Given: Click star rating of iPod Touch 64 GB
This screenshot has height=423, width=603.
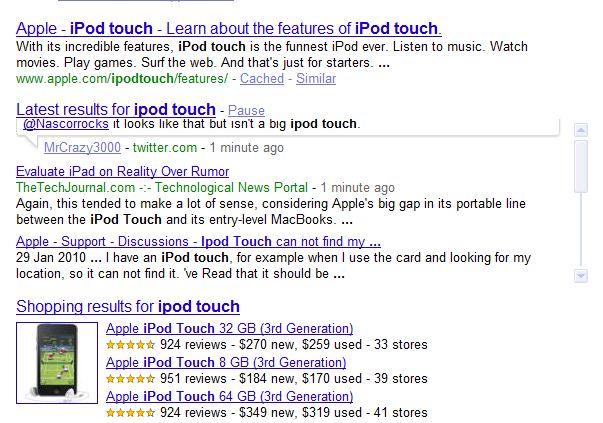Looking at the screenshot, I should [x=130, y=413].
